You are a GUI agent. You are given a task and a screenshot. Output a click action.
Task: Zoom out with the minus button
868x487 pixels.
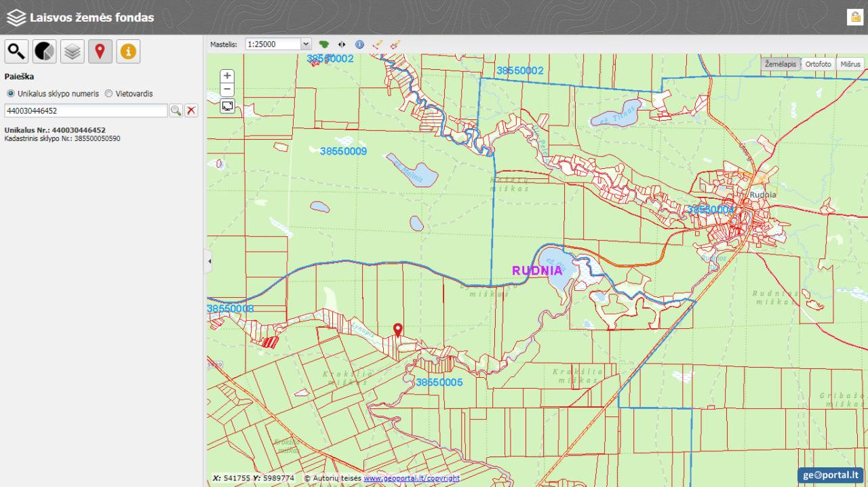click(x=228, y=90)
